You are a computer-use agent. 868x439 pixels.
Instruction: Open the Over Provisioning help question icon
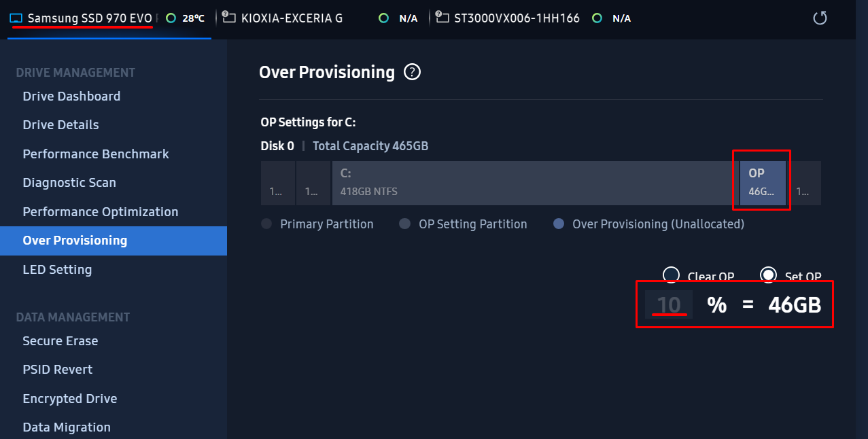pyautogui.click(x=412, y=72)
